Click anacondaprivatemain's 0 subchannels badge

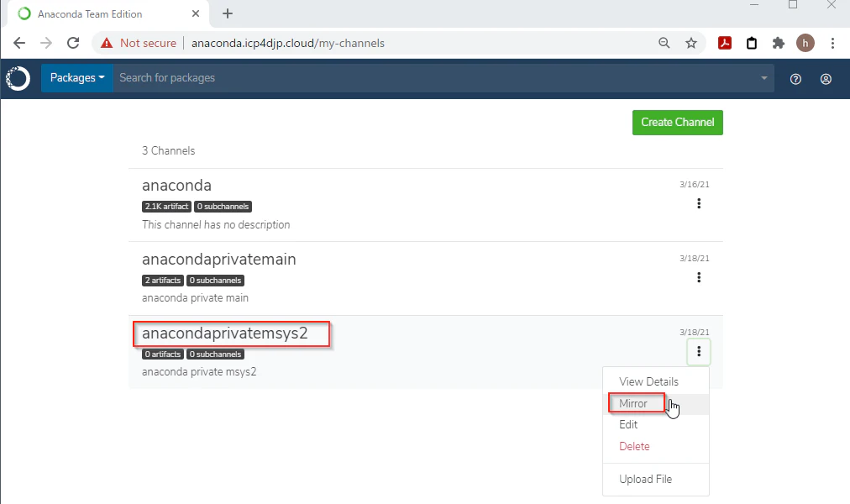click(215, 281)
